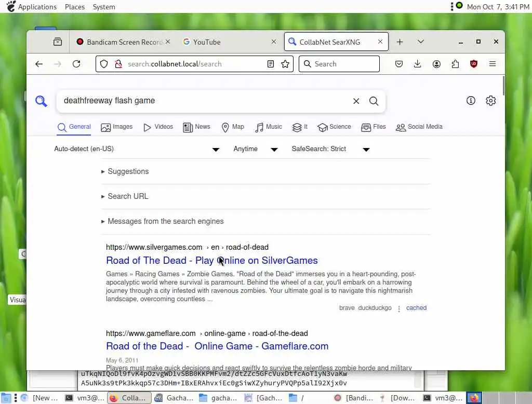Click the uBlock Origin shield icon
The height and width of the screenshot is (404, 532).
tap(474, 64)
